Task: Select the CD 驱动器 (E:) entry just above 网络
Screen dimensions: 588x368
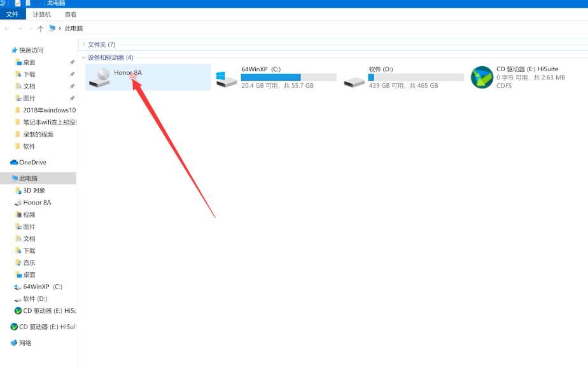Action: click(x=43, y=327)
